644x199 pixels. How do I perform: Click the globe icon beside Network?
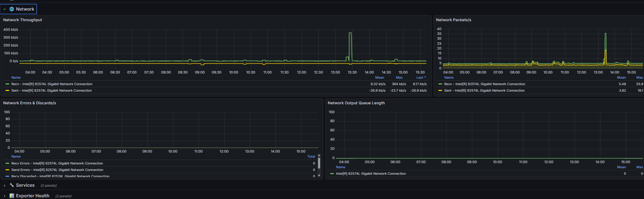[12, 9]
